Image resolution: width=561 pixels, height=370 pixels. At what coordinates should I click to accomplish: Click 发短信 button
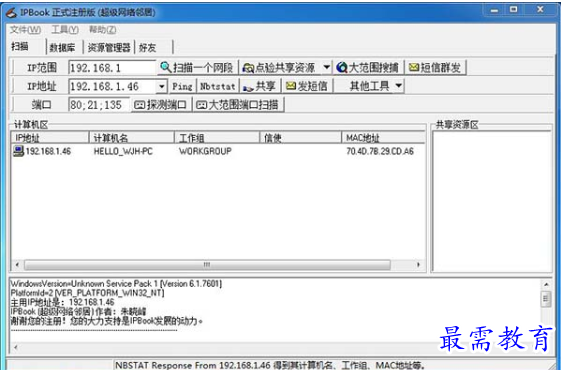(x=307, y=86)
